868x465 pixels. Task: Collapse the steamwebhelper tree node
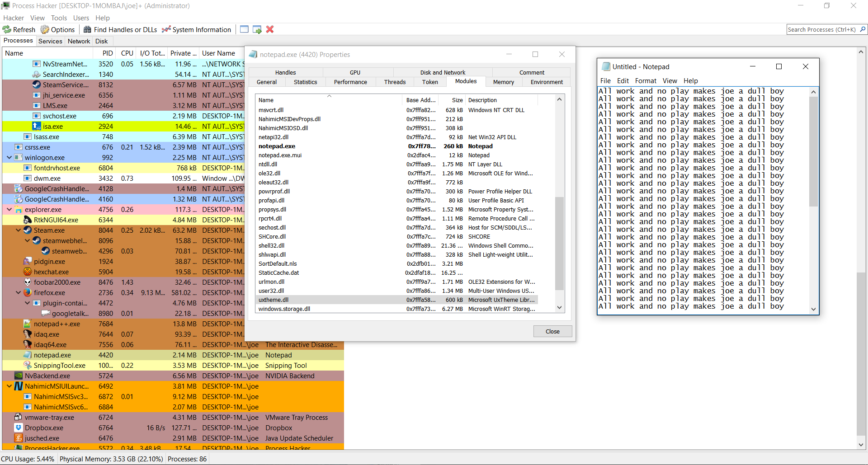(28, 240)
